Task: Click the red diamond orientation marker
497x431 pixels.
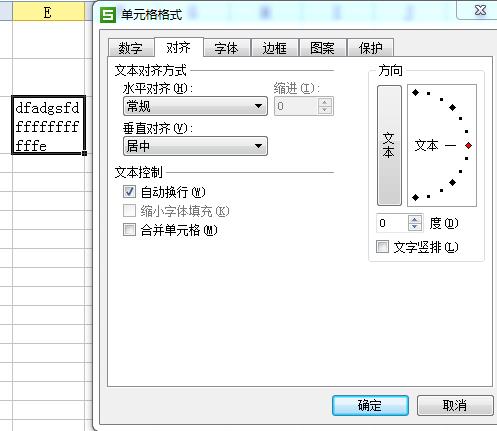Action: pyautogui.click(x=468, y=146)
